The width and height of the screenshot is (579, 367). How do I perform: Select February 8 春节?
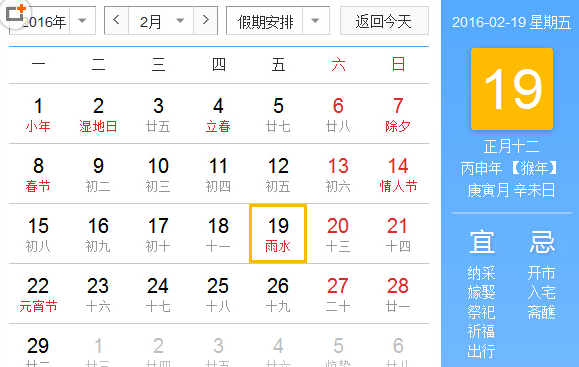(x=38, y=174)
